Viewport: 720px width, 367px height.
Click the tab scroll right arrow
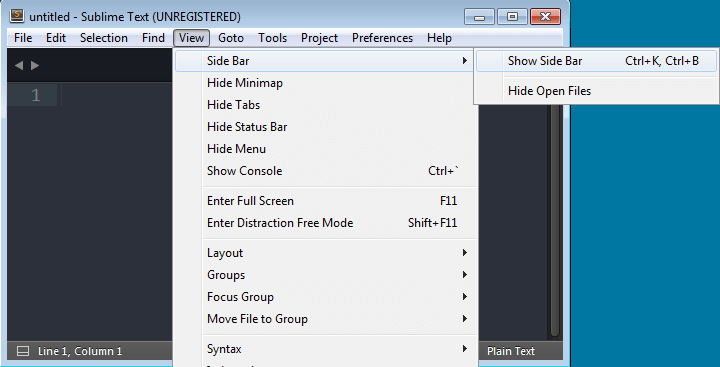click(x=35, y=66)
